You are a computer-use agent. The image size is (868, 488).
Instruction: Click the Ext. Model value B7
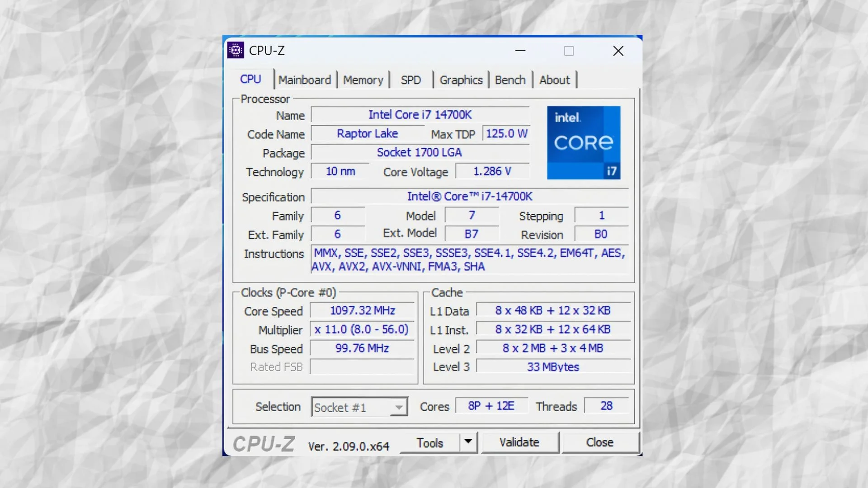point(472,234)
